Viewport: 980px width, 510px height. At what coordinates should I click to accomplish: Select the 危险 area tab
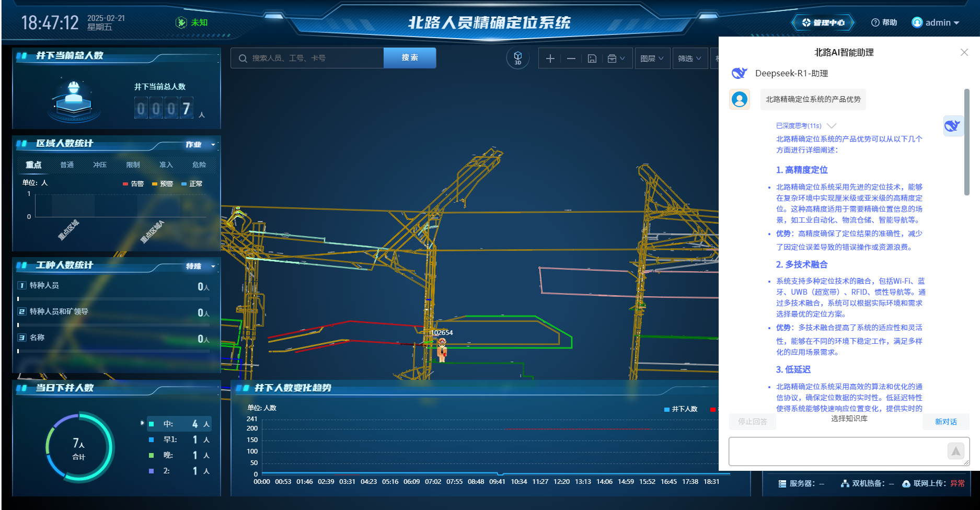click(199, 165)
